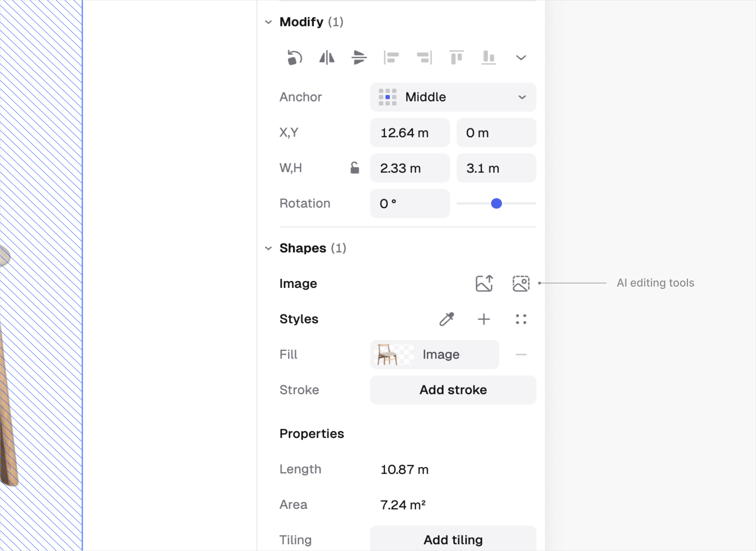
Task: Click the Add stroke button
Action: 453,390
